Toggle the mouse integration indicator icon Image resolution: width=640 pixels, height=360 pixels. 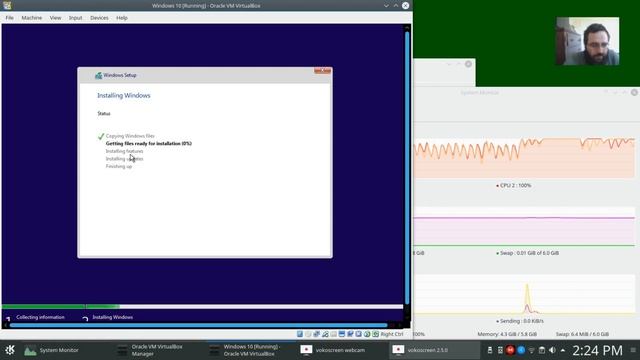(x=367, y=334)
